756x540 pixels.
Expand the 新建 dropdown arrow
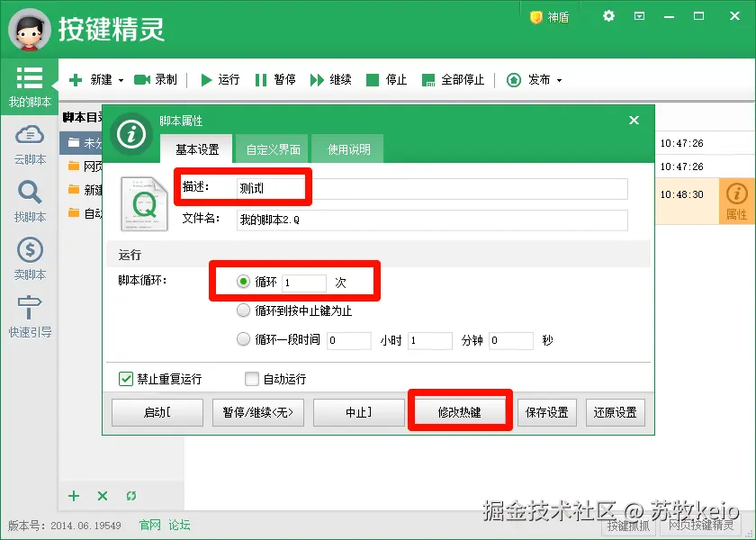[x=121, y=80]
